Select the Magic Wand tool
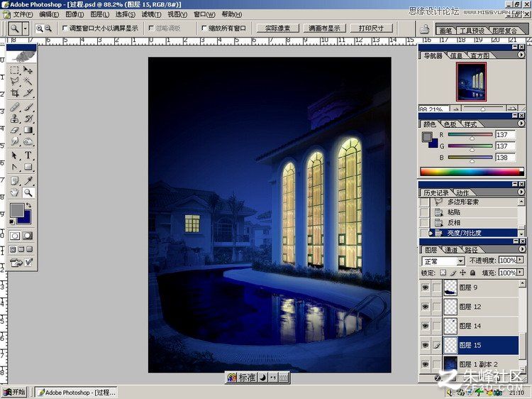 click(x=28, y=82)
